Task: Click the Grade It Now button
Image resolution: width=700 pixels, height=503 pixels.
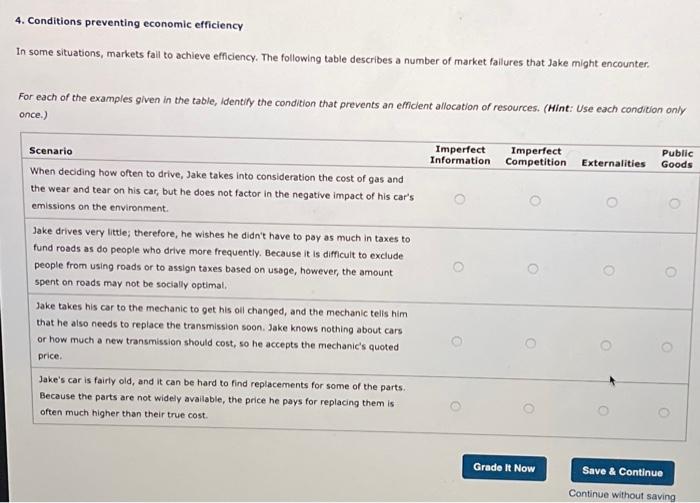Action: pyautogui.click(x=504, y=468)
